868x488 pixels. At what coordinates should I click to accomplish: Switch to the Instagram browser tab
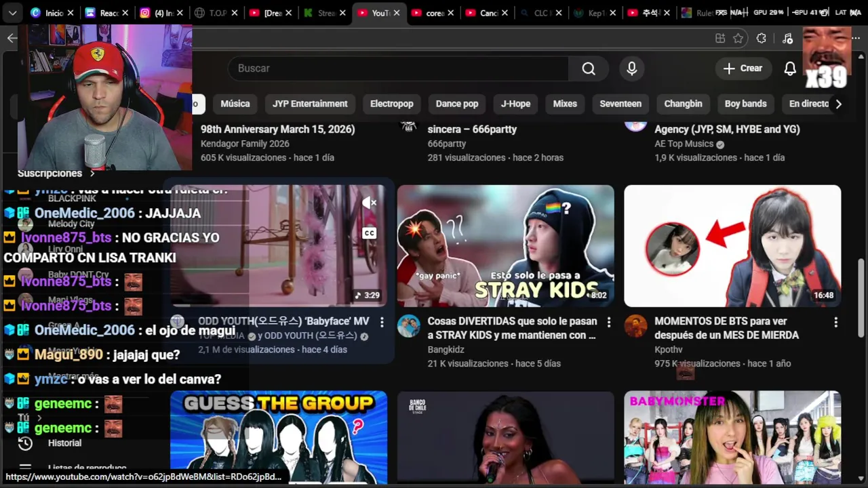pyautogui.click(x=161, y=13)
